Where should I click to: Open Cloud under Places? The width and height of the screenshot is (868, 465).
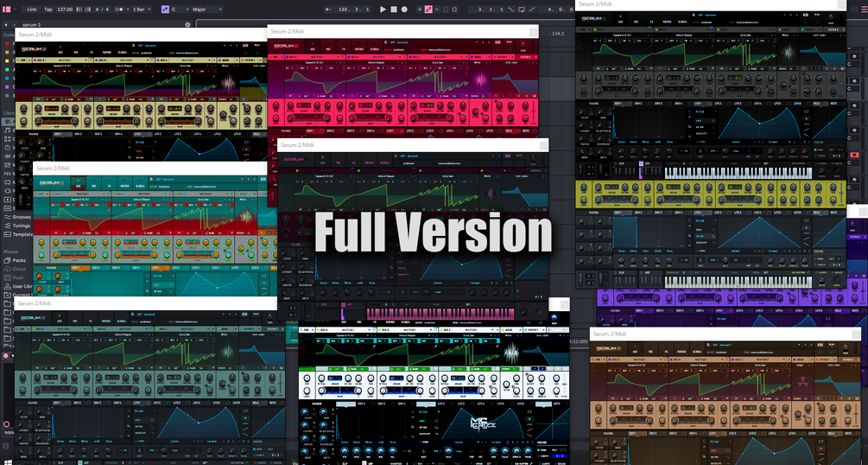click(19, 269)
